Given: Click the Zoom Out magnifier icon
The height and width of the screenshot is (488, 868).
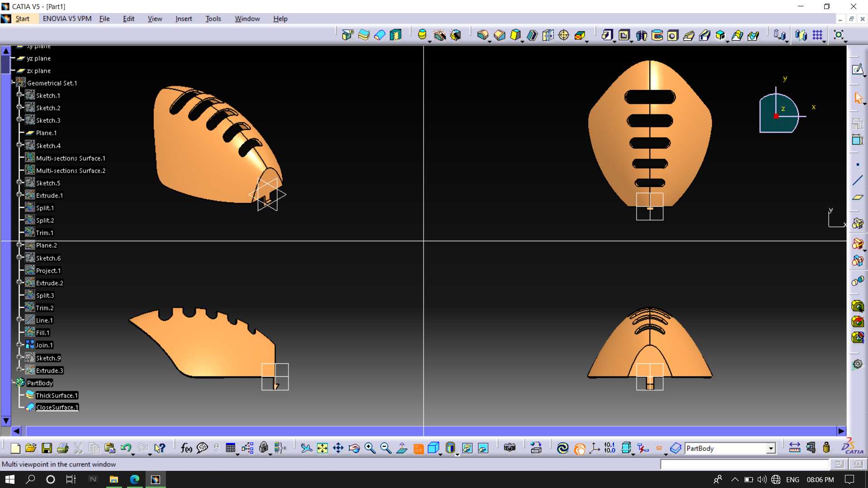Looking at the screenshot, I should coord(386,448).
